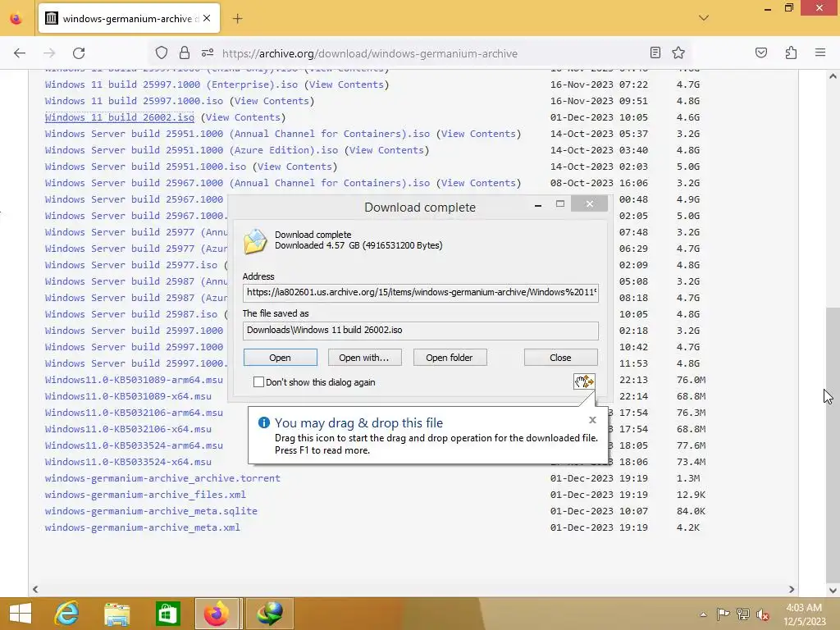Click the forward navigation arrow
The image size is (840, 630).
click(x=49, y=52)
